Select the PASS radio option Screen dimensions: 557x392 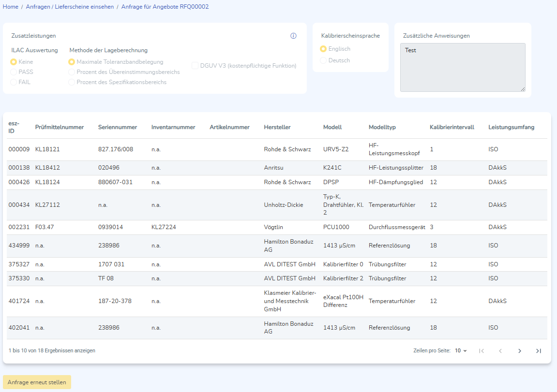tap(14, 72)
